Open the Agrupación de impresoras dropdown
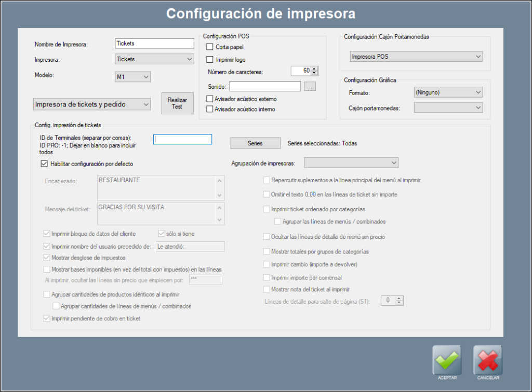Screen dimensions: 532x392 [x=351, y=163]
